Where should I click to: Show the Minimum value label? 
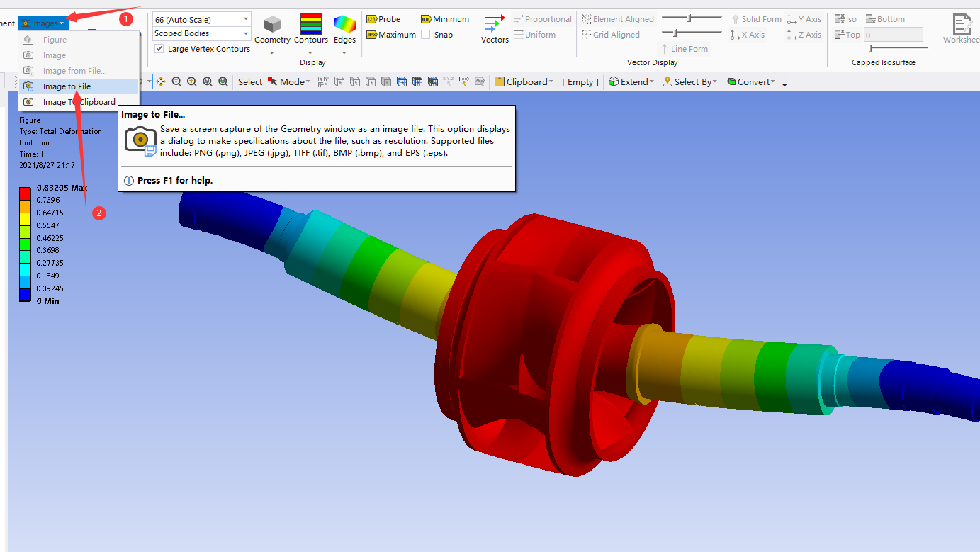(x=445, y=19)
